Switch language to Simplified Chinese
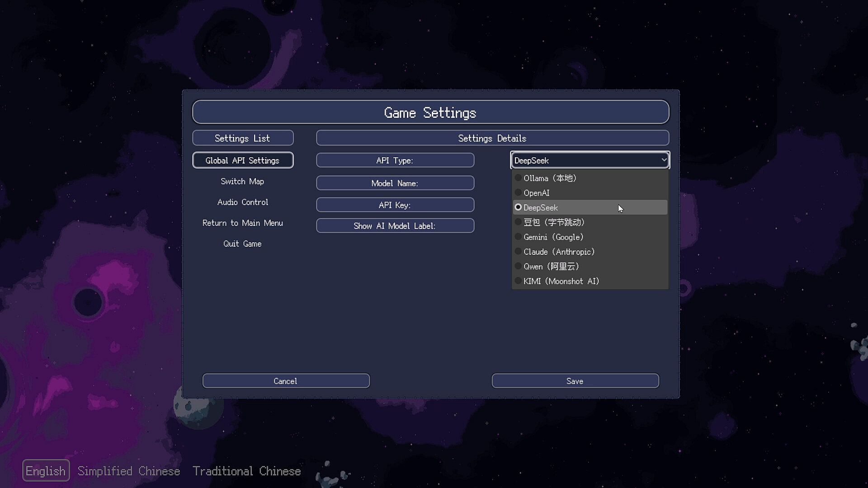 [x=129, y=471]
